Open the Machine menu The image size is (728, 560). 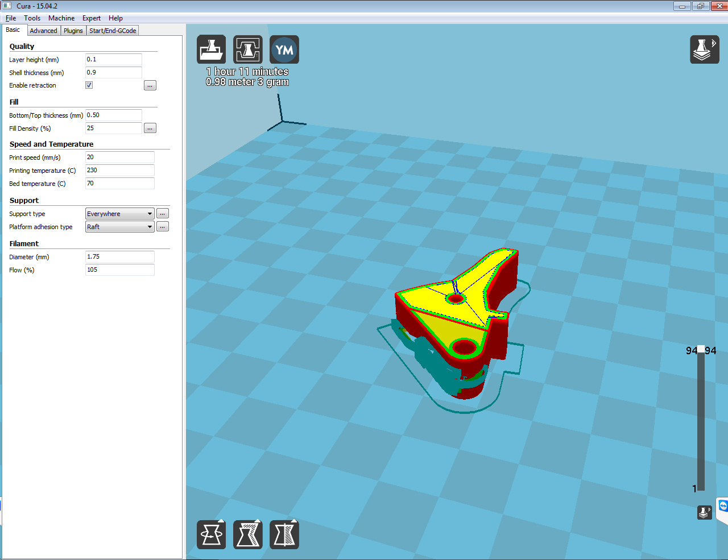pyautogui.click(x=61, y=18)
